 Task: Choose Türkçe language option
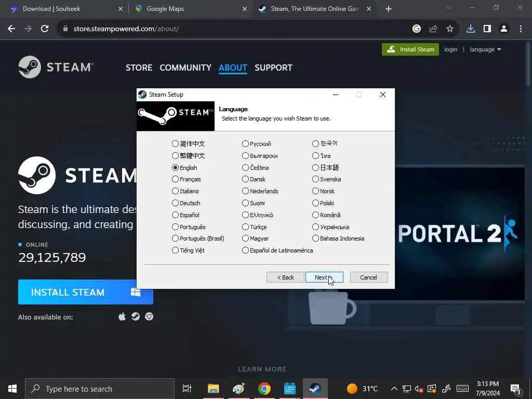click(245, 227)
